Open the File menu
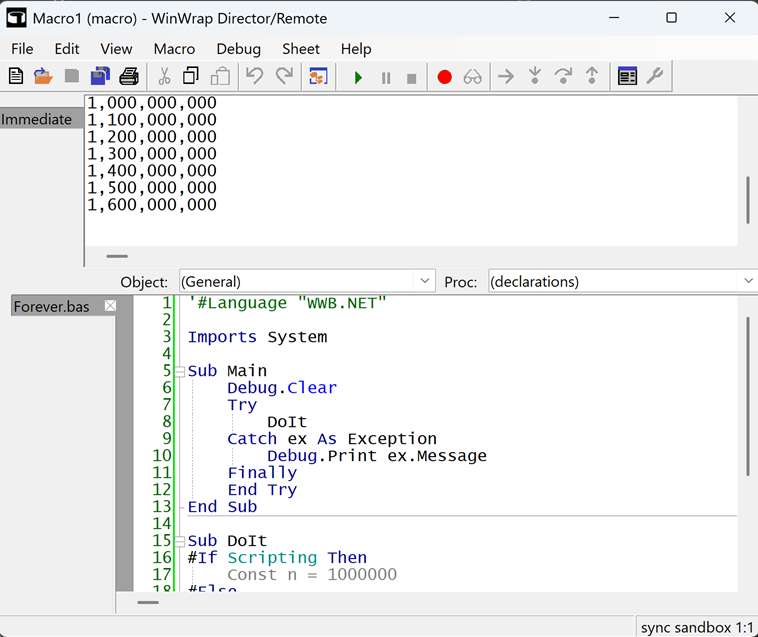Image resolution: width=758 pixels, height=637 pixels. coord(22,49)
